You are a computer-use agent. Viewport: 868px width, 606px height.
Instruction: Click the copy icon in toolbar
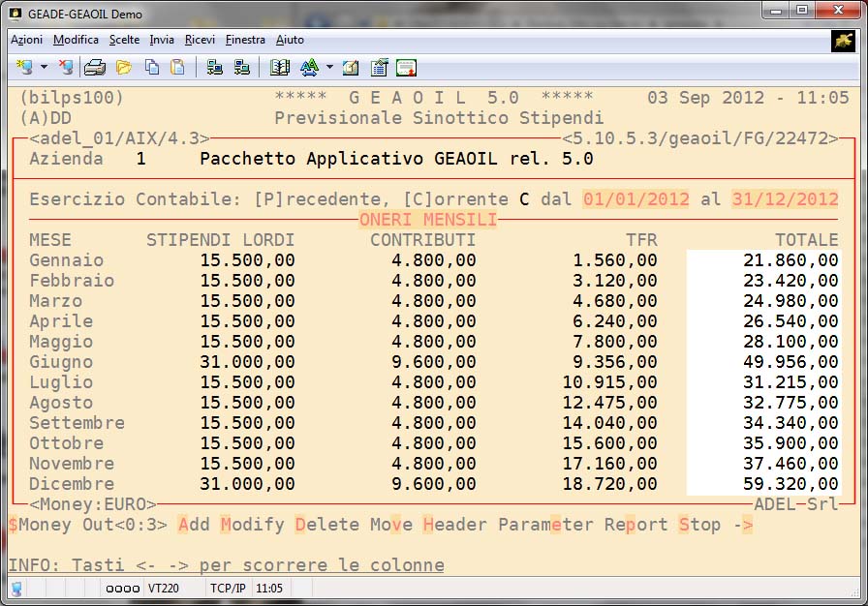[x=151, y=68]
